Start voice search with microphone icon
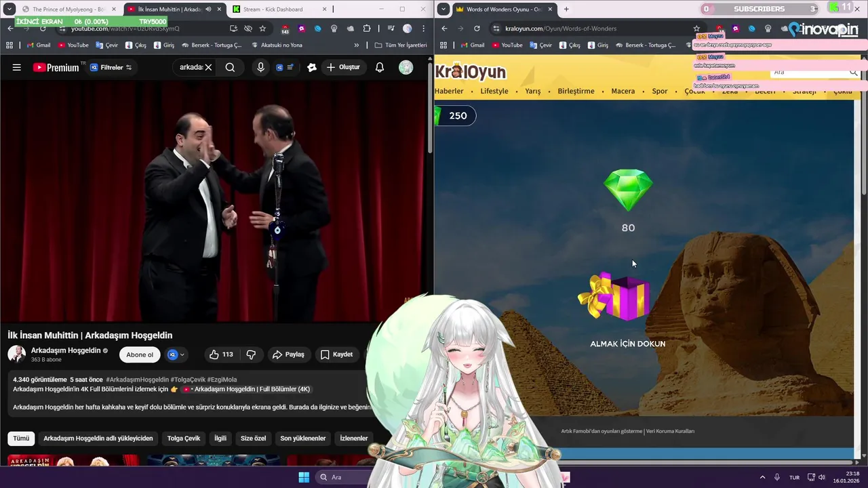 coord(260,67)
